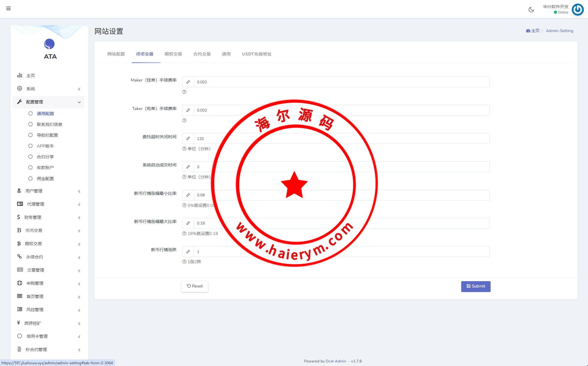Viewport: 588px width, 366px height.
Task: Click the 配置管理 wrench icon
Action: [x=20, y=102]
